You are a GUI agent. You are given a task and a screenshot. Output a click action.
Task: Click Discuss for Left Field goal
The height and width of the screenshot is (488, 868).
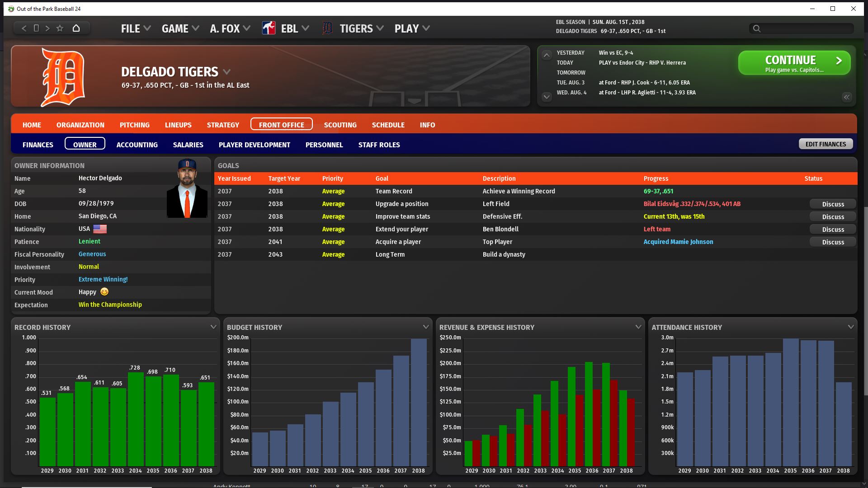(833, 204)
